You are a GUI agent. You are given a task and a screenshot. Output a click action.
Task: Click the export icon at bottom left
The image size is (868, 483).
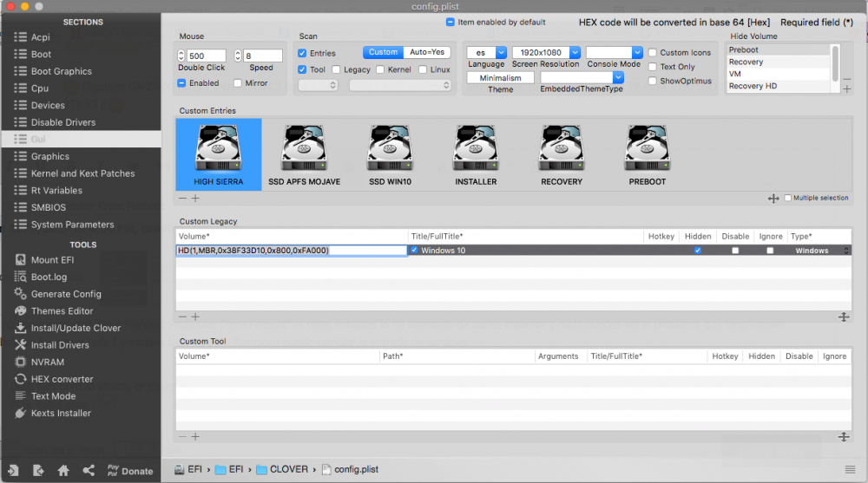(x=38, y=471)
